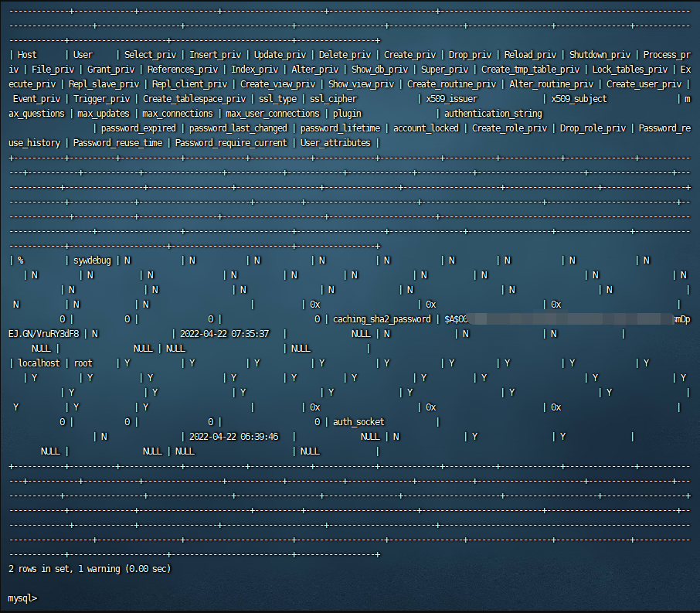Viewport: 700px width, 613px height.
Task: Select the 'max_user_connections' column header
Action: (273, 114)
